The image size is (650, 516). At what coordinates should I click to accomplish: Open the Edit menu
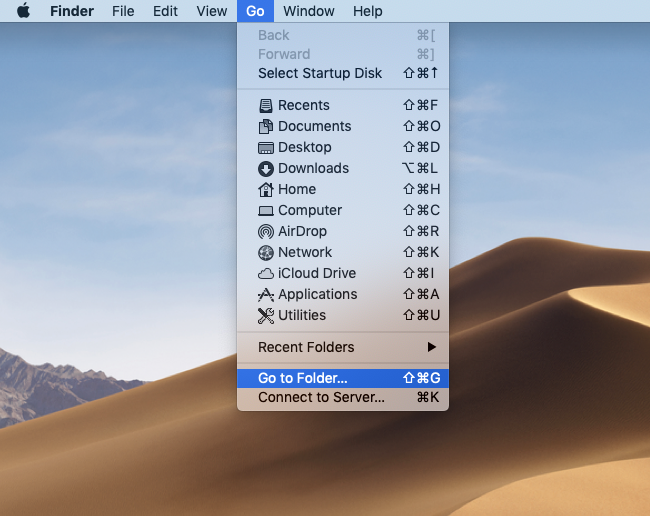[165, 11]
